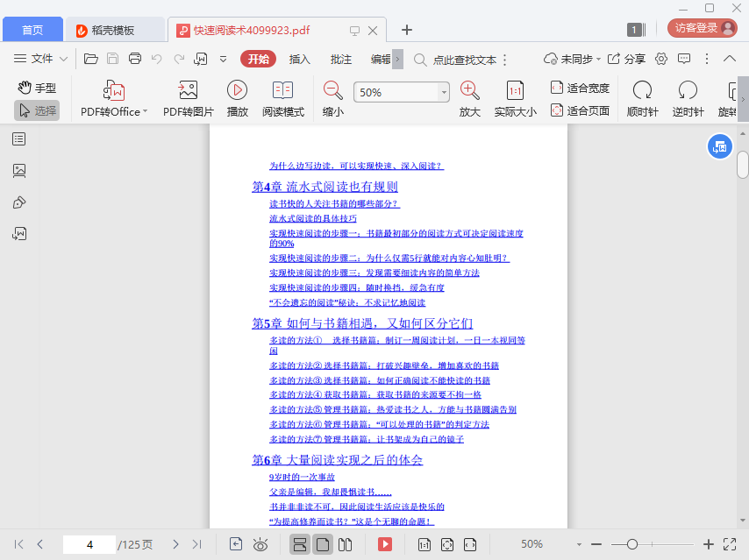The image size is (749, 560).
Task: Open link 第6章 大量阅读实现之后的体会
Action: (x=338, y=460)
